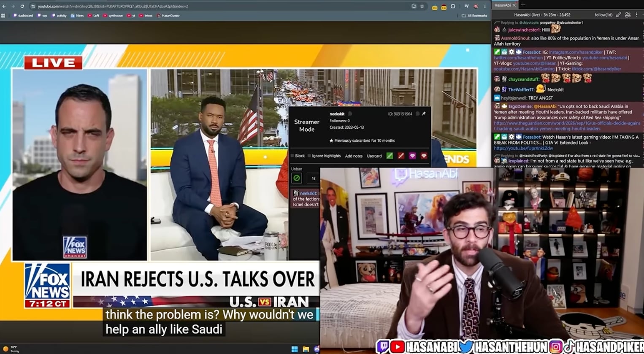Screen dimensions: 644x354
Task: Open the LoFi bookmark
Action: [94, 16]
